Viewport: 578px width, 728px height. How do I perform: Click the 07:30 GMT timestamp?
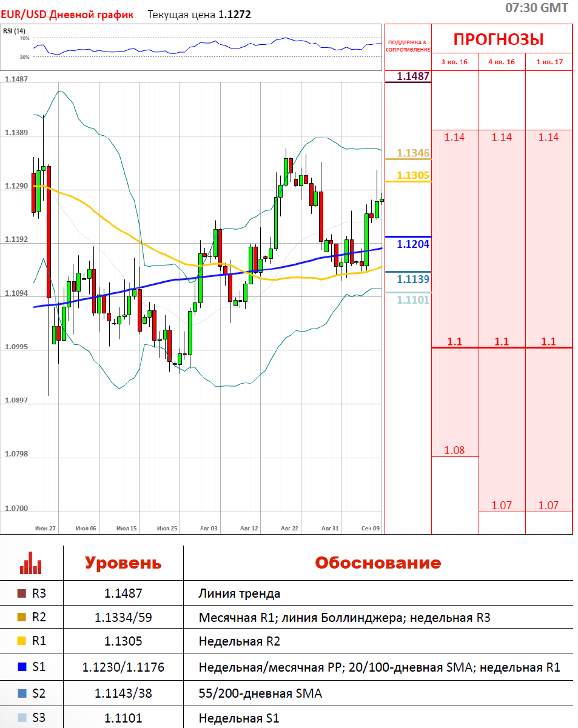[x=537, y=8]
